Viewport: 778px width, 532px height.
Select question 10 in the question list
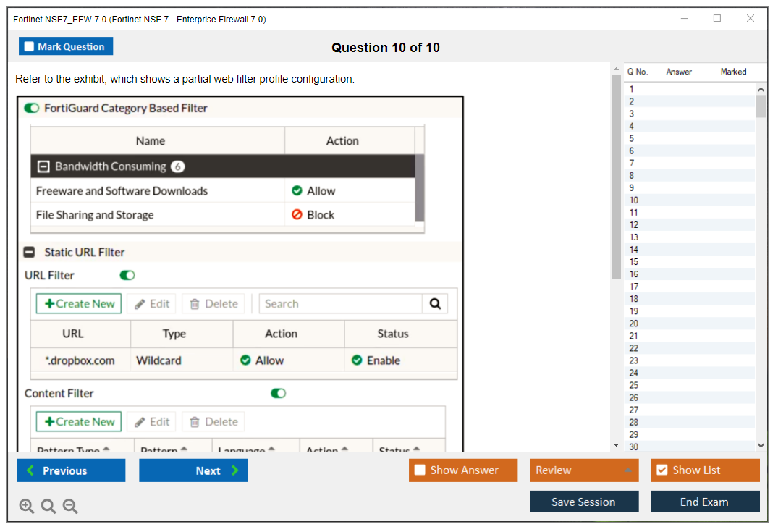(634, 200)
